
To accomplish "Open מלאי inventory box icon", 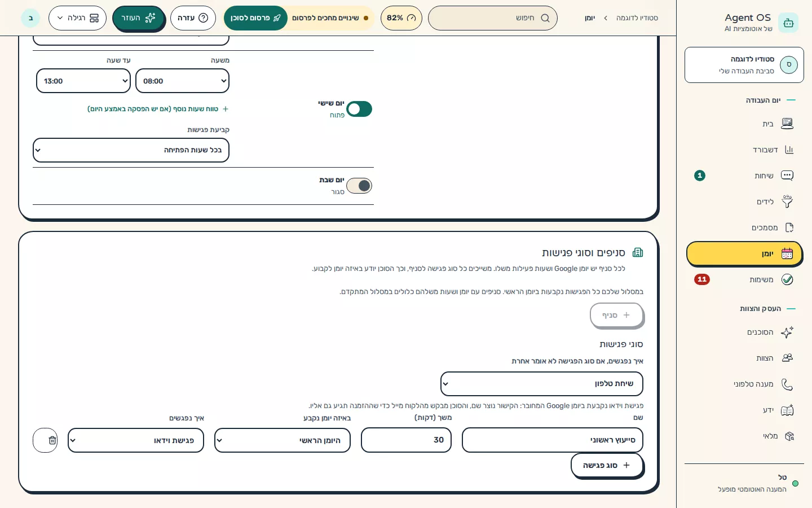I will (x=789, y=436).
